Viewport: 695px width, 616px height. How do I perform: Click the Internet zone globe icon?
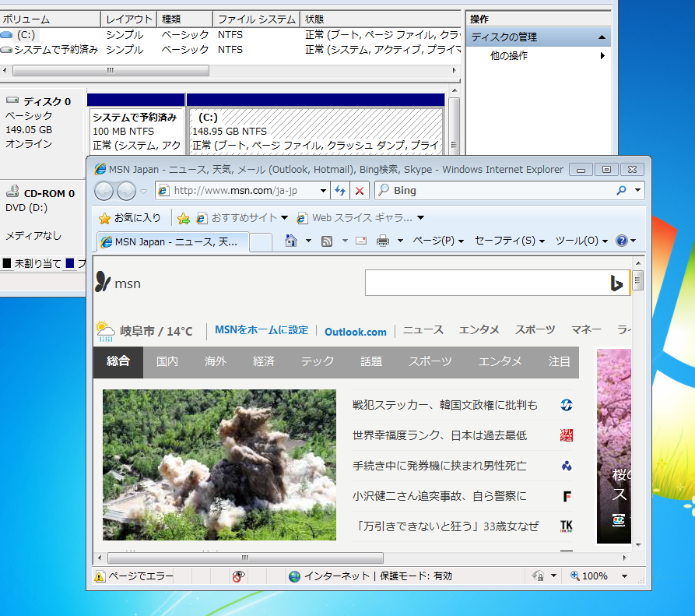294,576
